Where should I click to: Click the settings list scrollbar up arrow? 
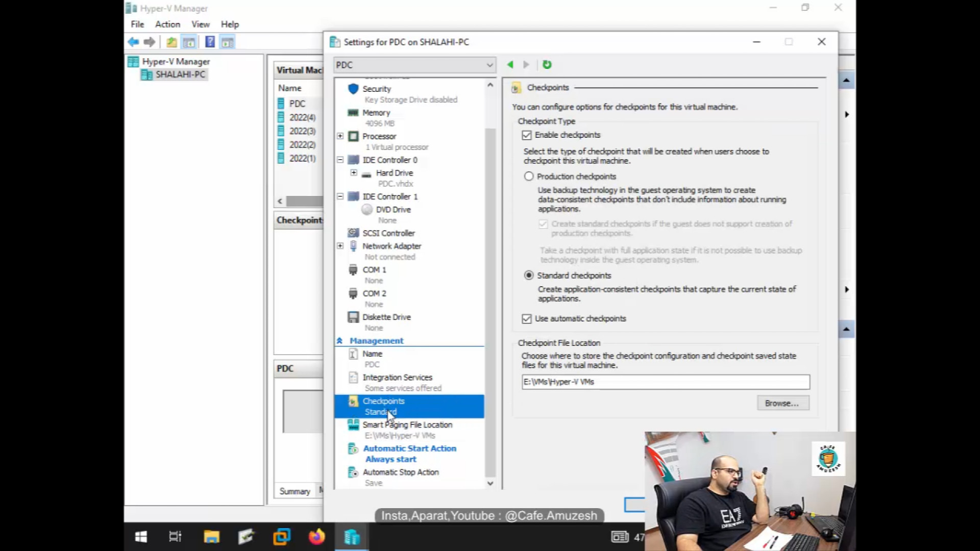point(491,85)
